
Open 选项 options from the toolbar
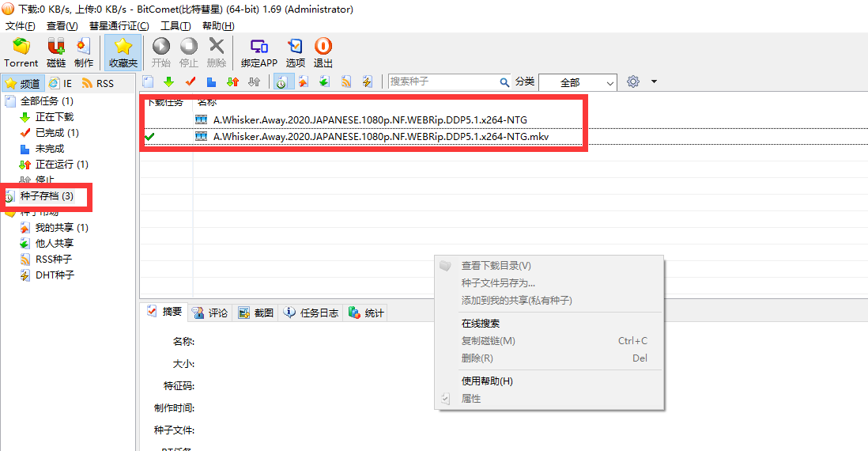[295, 53]
